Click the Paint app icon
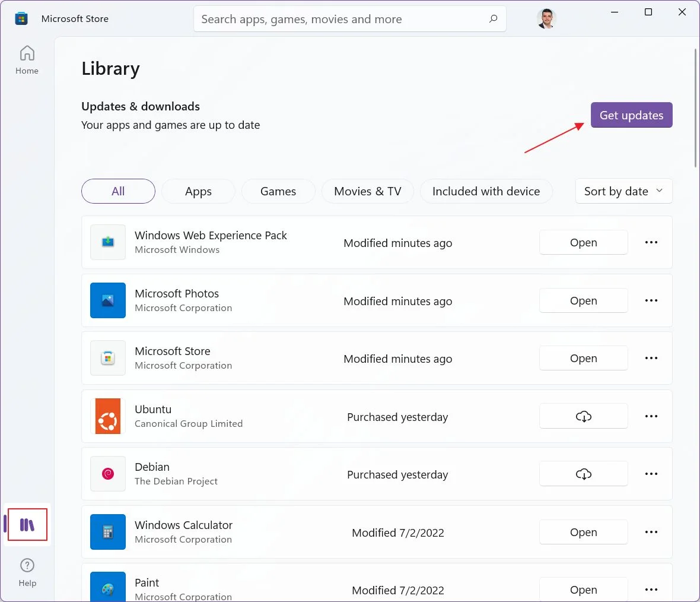 point(108,587)
